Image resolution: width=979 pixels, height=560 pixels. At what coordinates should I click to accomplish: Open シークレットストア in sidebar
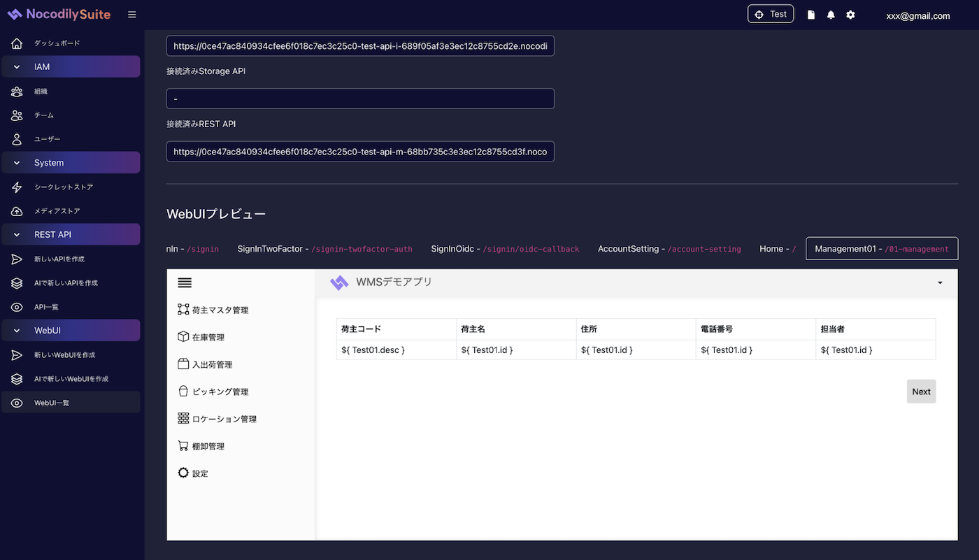point(63,187)
